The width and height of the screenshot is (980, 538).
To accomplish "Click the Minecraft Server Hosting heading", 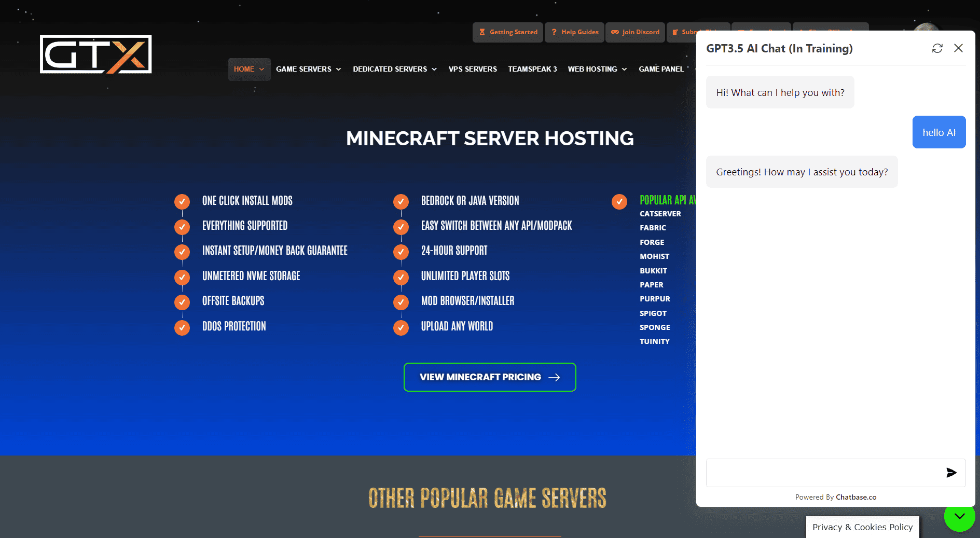I will coord(490,139).
